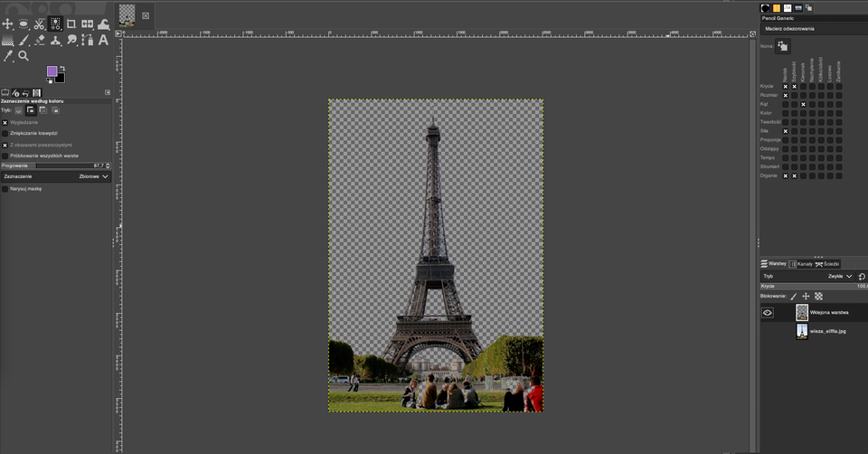
Task: Pick the Color Picker eyedropper tool
Action: tap(8, 56)
